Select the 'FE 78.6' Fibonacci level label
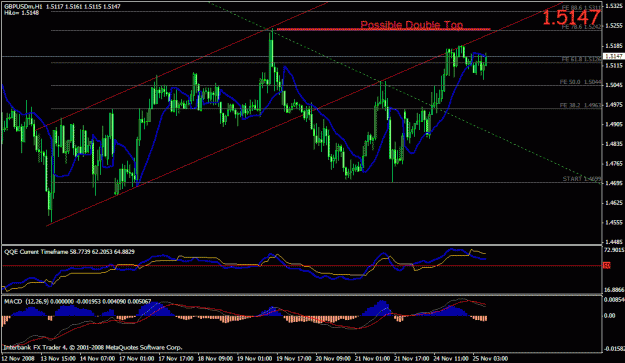 [x=581, y=27]
